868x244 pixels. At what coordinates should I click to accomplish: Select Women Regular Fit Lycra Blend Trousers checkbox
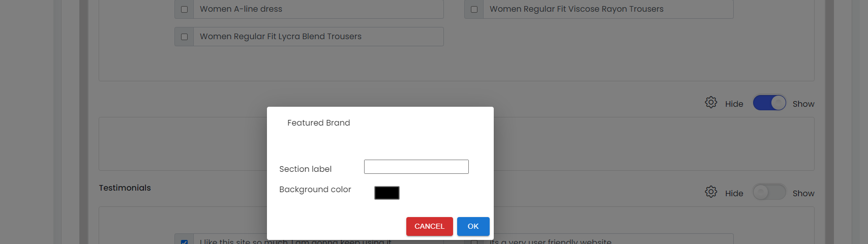point(184,37)
